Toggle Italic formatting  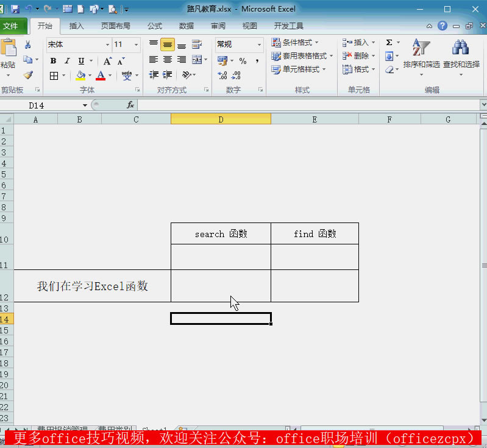click(67, 60)
